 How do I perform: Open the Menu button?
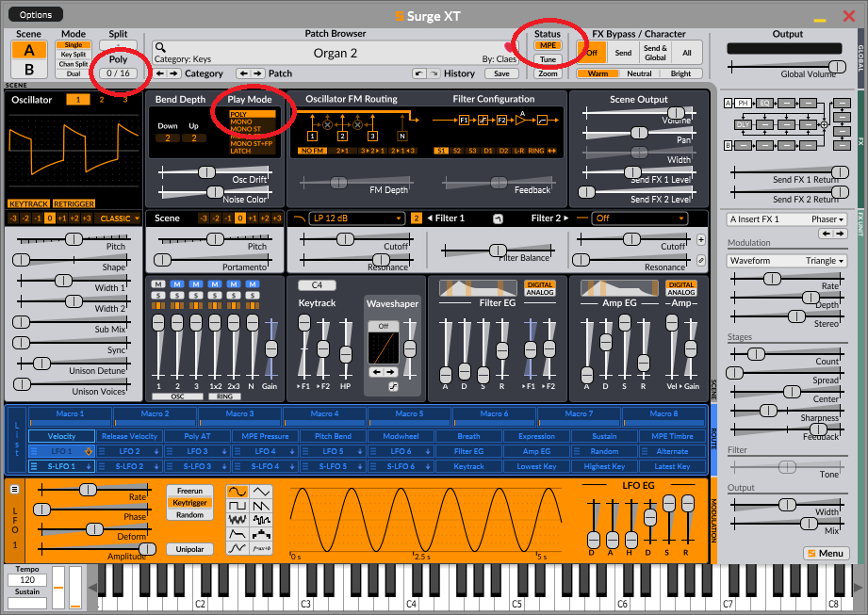coord(826,553)
